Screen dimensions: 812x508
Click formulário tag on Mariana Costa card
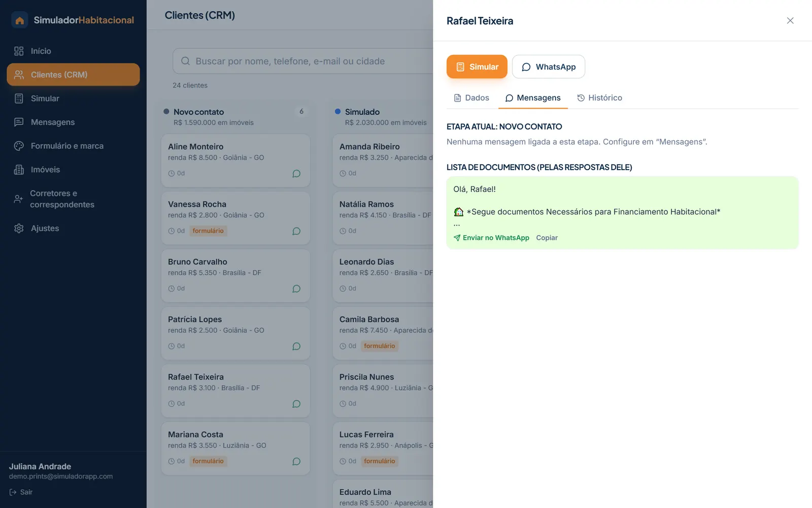pos(208,461)
